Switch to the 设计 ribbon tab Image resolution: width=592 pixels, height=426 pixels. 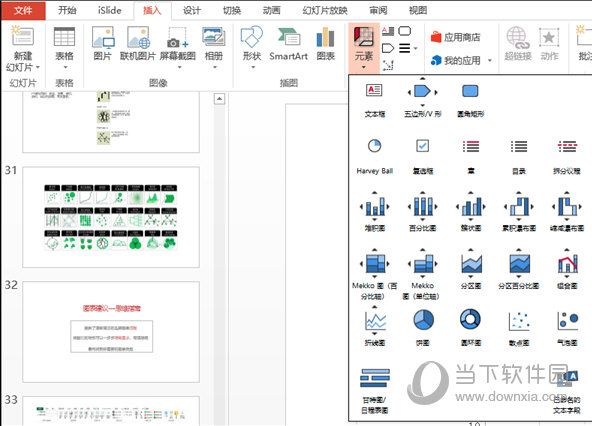192,11
